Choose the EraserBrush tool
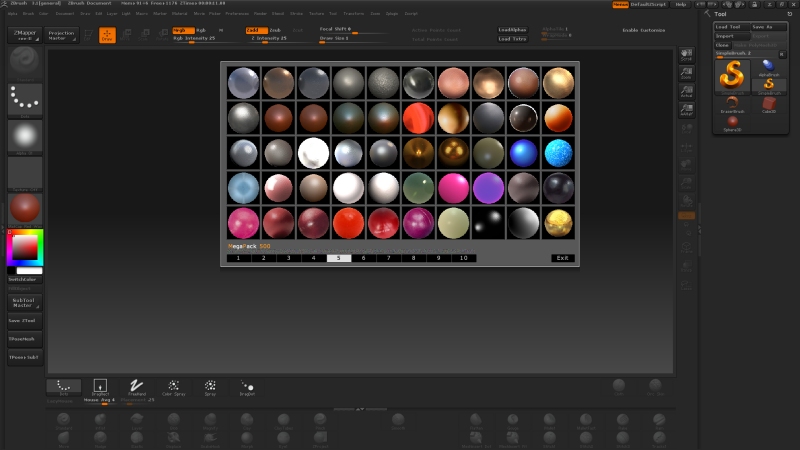The image size is (800, 450). tap(733, 104)
